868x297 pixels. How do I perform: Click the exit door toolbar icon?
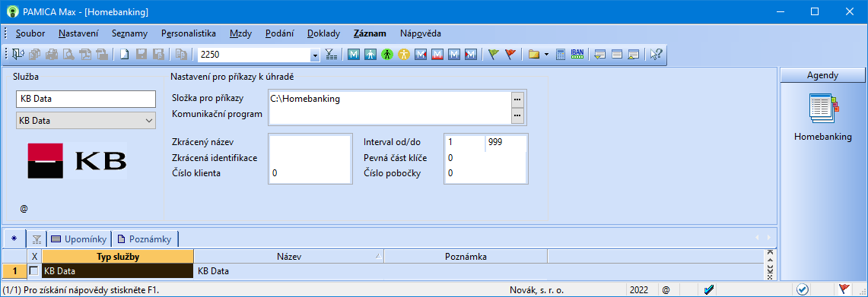(18, 54)
